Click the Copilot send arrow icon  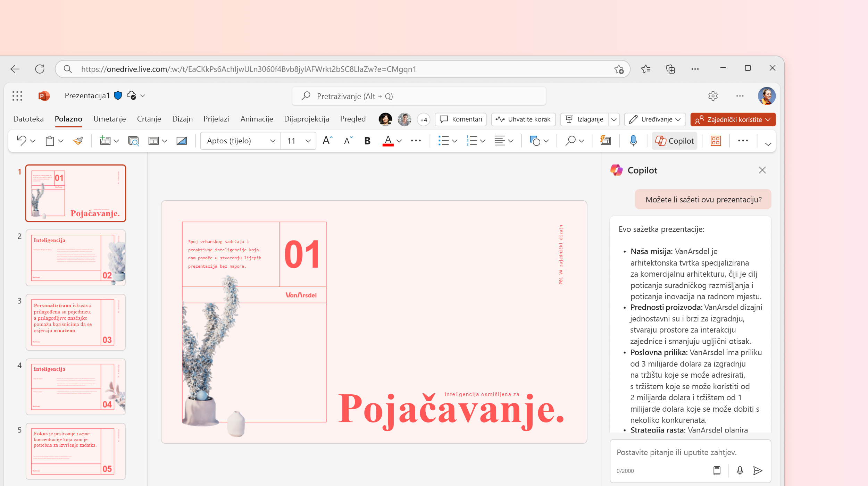[x=758, y=471]
